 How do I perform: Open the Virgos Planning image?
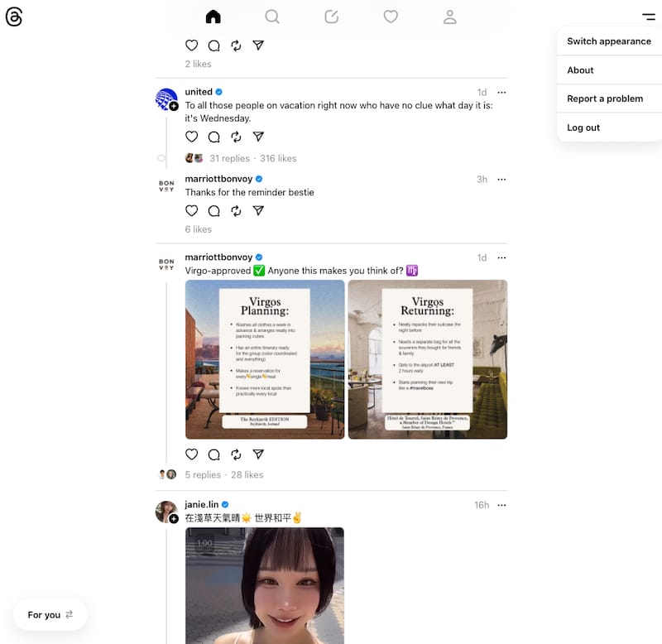click(x=265, y=359)
